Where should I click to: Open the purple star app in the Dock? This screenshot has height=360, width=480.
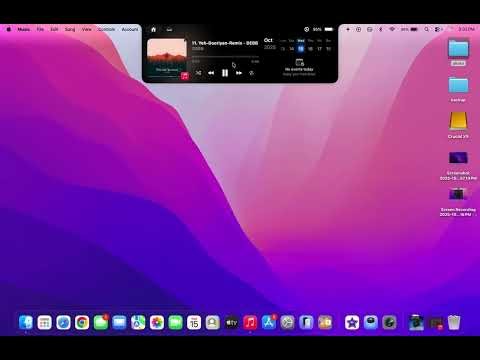click(x=352, y=322)
